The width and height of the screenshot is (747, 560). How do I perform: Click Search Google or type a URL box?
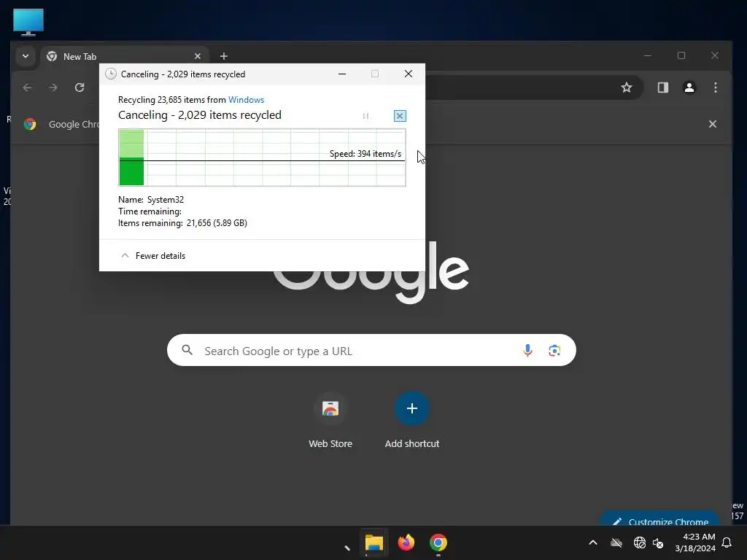pyautogui.click(x=371, y=351)
